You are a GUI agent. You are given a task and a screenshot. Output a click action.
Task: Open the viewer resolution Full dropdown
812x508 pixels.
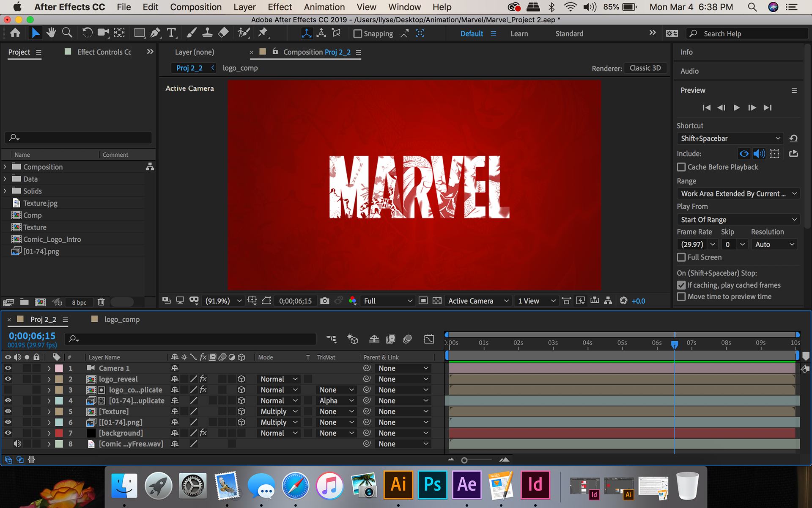point(387,301)
